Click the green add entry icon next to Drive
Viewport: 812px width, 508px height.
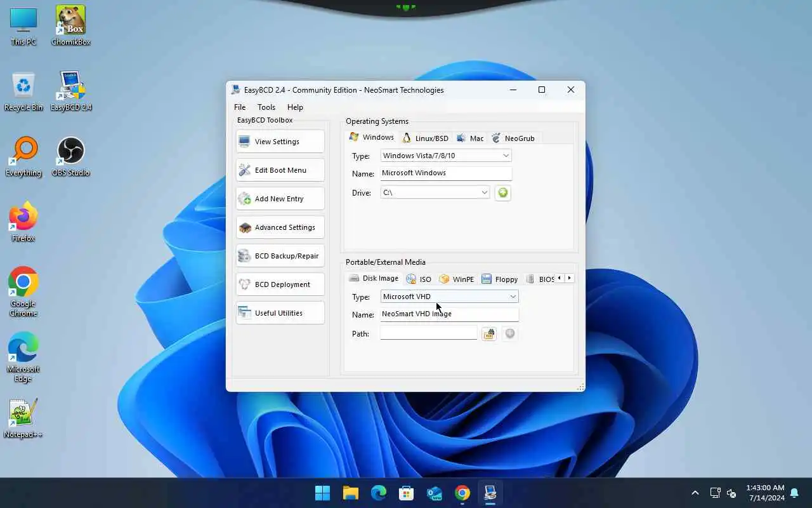(x=503, y=192)
